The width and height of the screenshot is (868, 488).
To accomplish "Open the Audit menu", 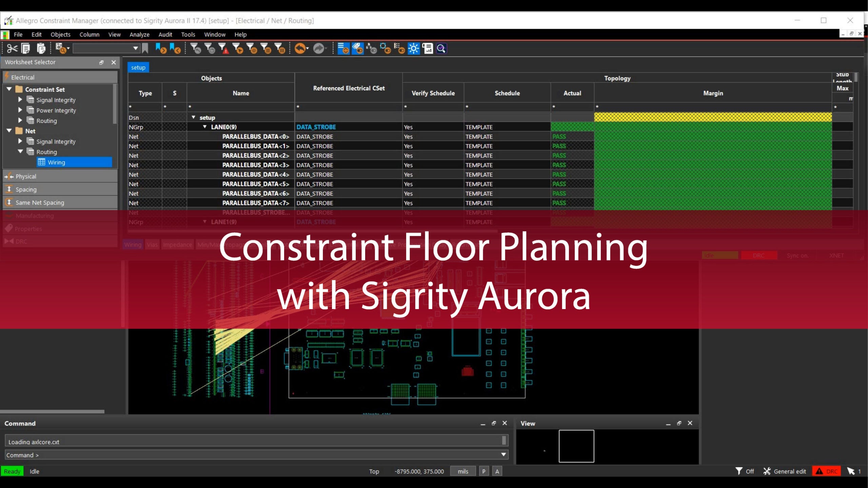I will tap(165, 35).
